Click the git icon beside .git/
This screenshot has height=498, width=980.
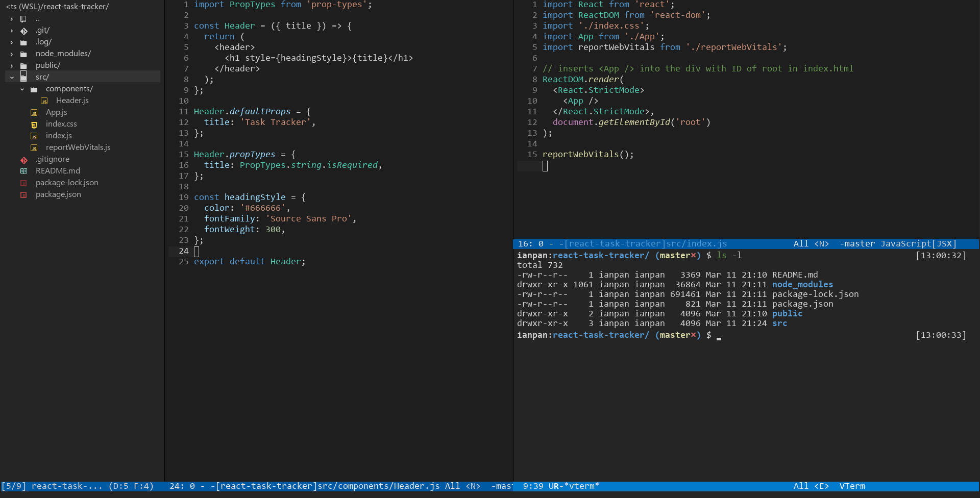[x=23, y=31]
